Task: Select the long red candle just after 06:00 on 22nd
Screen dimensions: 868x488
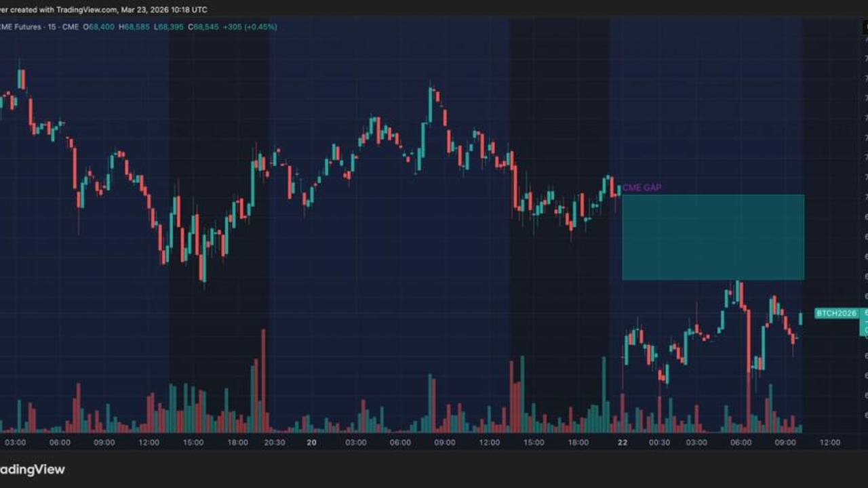Action: [749, 339]
